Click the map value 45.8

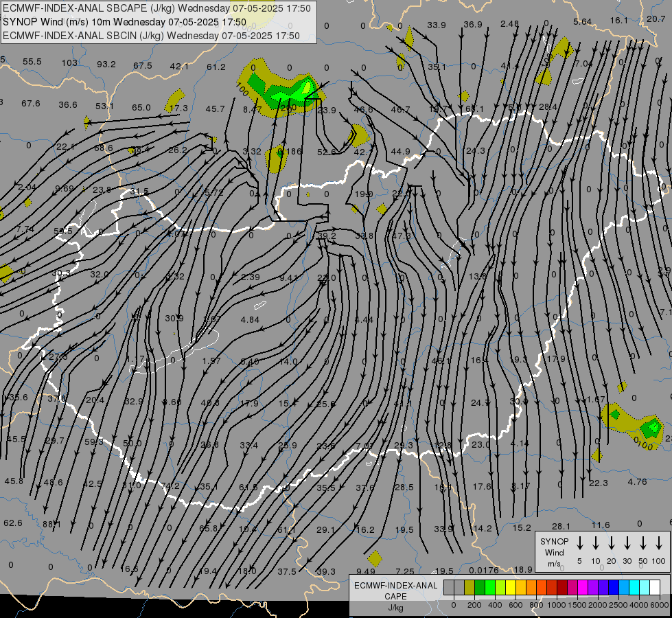pos(14,481)
